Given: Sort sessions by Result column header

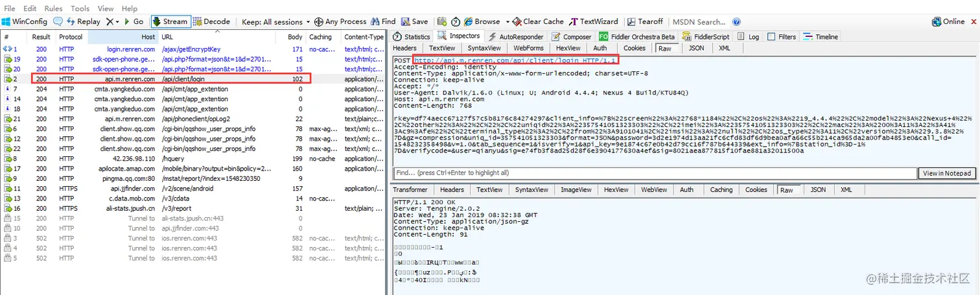Looking at the screenshot, I should click(41, 37).
